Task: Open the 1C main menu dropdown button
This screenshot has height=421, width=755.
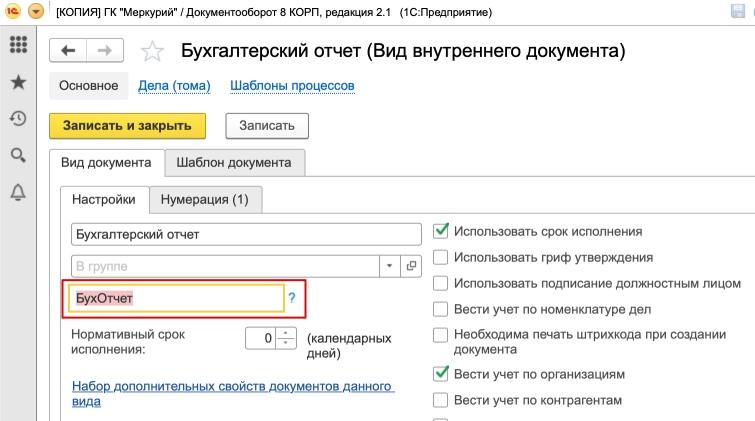Action: [36, 11]
